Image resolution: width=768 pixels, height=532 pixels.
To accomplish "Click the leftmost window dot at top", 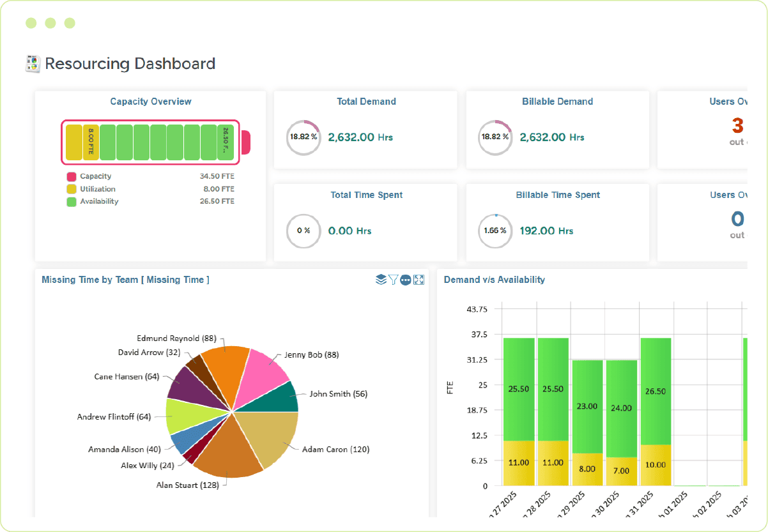I will click(31, 22).
